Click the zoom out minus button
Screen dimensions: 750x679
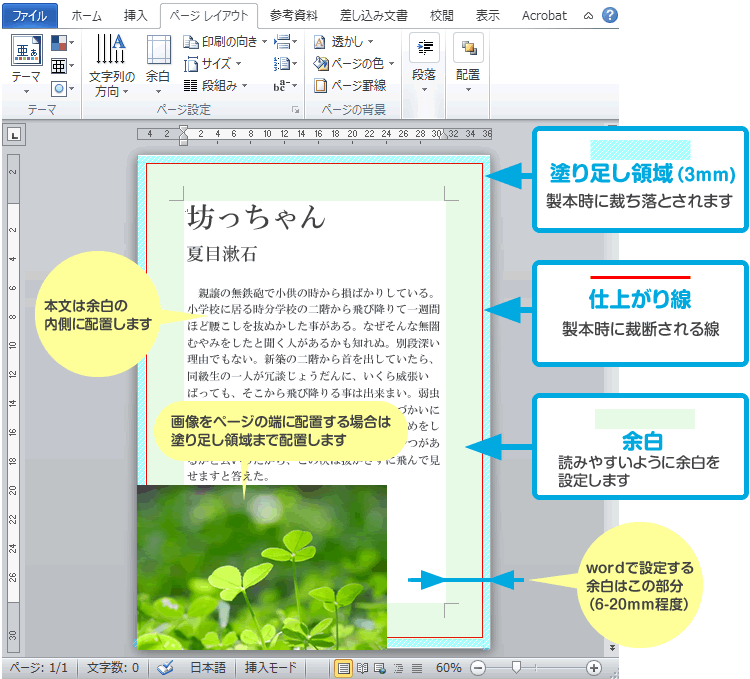pos(478,667)
